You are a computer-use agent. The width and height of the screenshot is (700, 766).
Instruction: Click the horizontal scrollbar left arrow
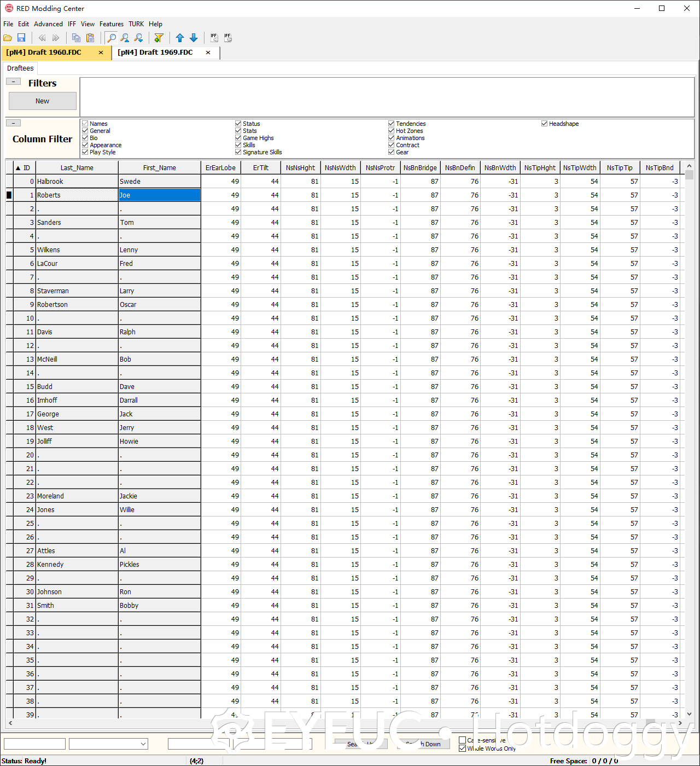pyautogui.click(x=10, y=723)
